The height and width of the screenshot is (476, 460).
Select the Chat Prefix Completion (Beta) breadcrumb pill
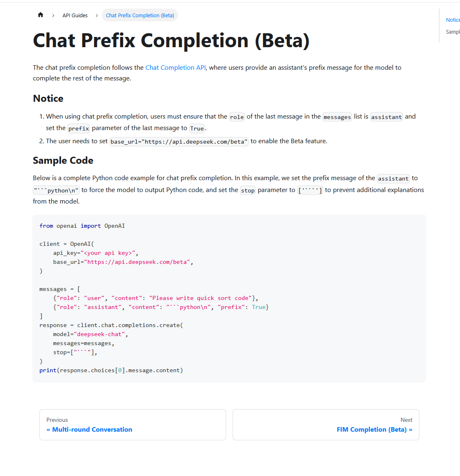[140, 16]
